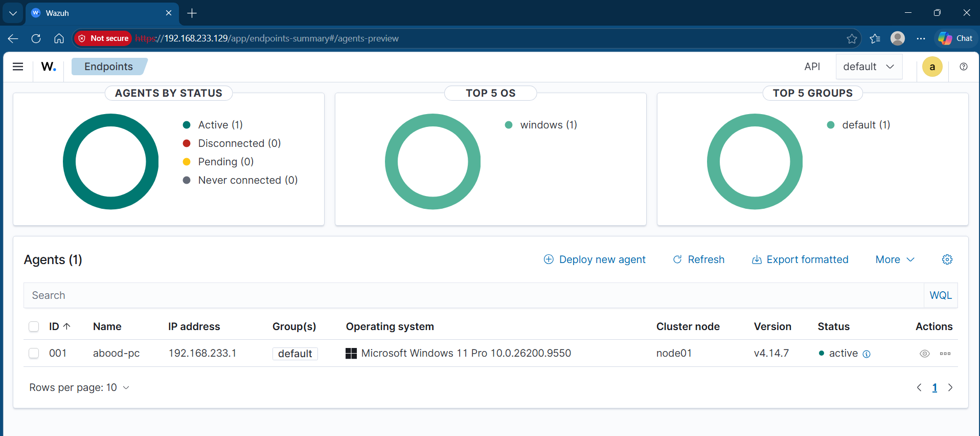
Task: Click the browser address bar URL
Action: tap(267, 38)
